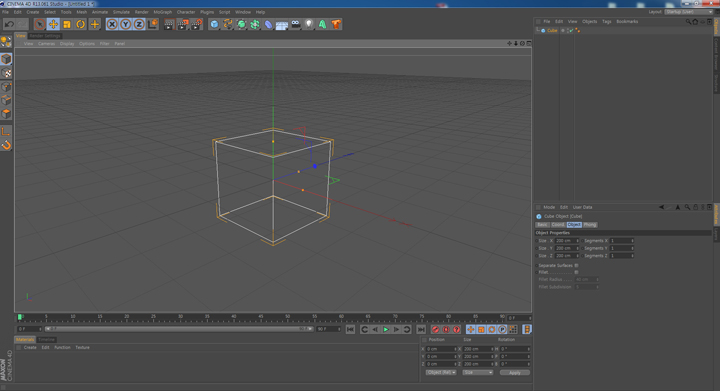Toggle the Z-axis lock
The height and width of the screenshot is (391, 720).
tap(139, 24)
